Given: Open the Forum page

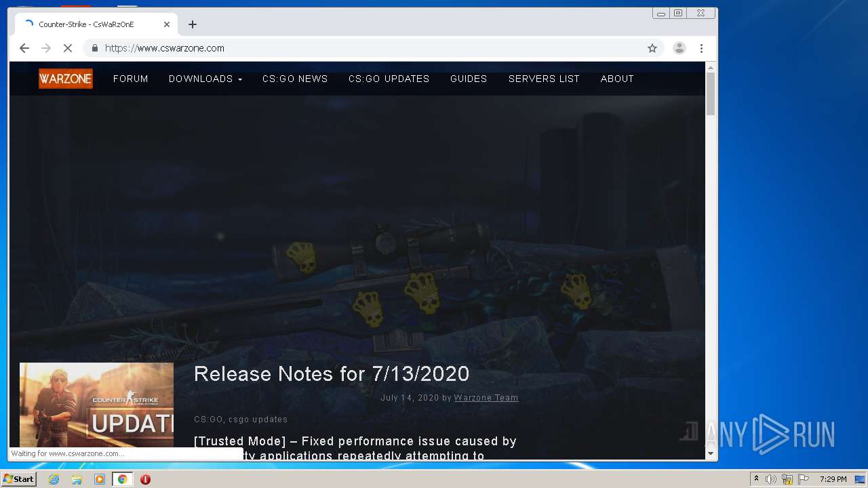Looking at the screenshot, I should coord(131,79).
